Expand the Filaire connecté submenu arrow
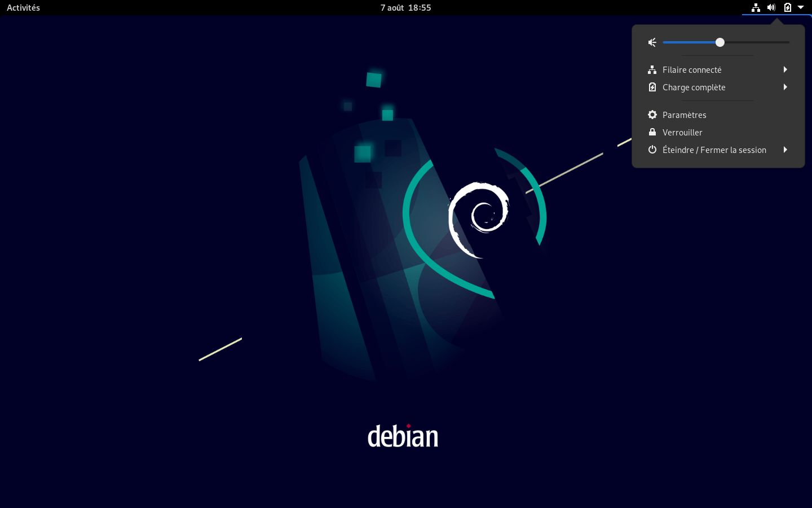This screenshot has height=508, width=812. click(785, 69)
